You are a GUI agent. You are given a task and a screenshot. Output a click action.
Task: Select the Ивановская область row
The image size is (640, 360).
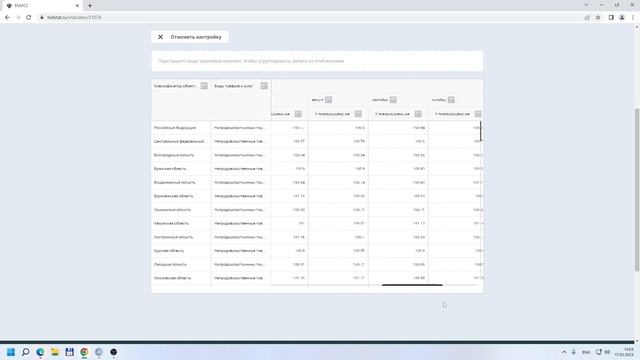(x=316, y=210)
